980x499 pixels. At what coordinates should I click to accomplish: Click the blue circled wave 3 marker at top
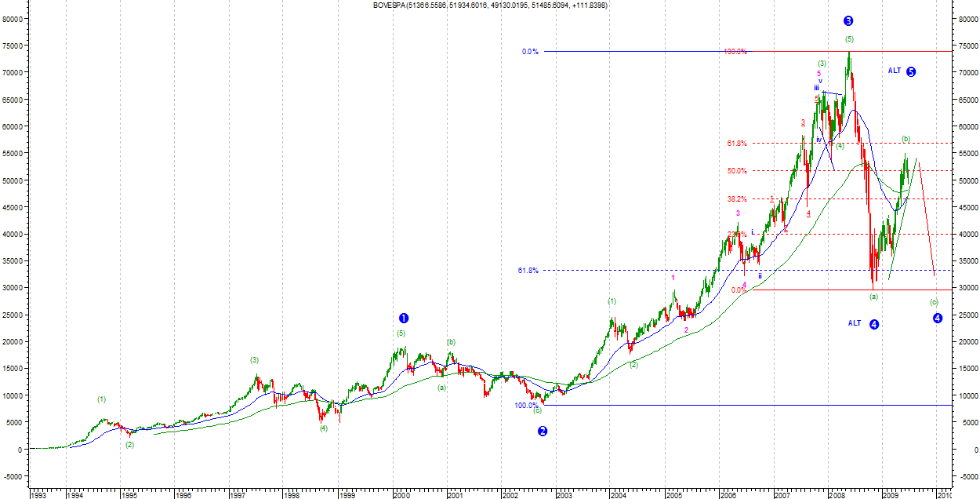pos(848,21)
